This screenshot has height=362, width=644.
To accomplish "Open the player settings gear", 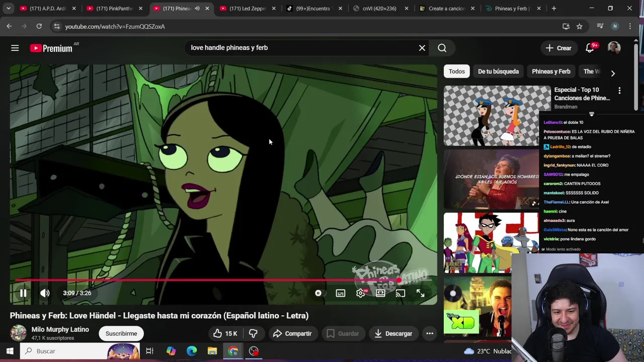I will [361, 293].
